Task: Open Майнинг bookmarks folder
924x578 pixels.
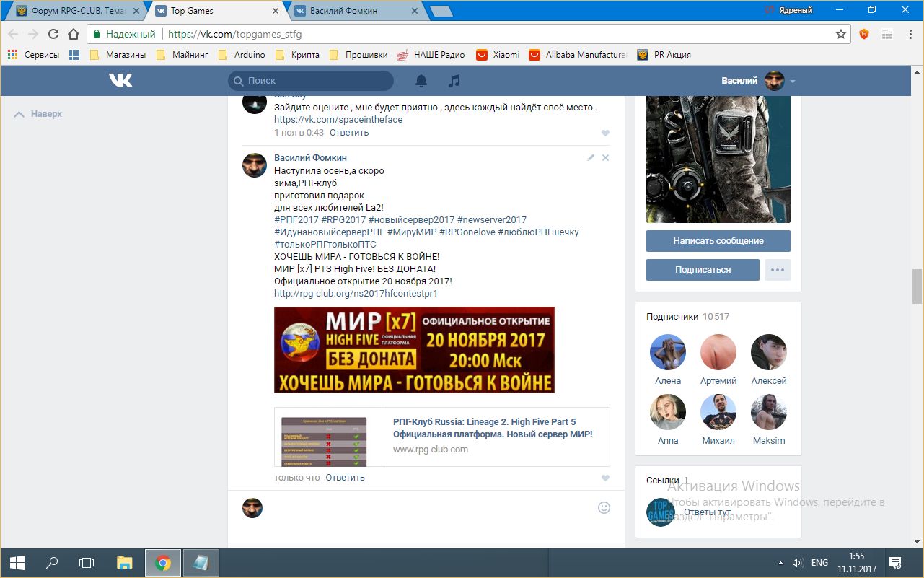Action: click(x=182, y=55)
